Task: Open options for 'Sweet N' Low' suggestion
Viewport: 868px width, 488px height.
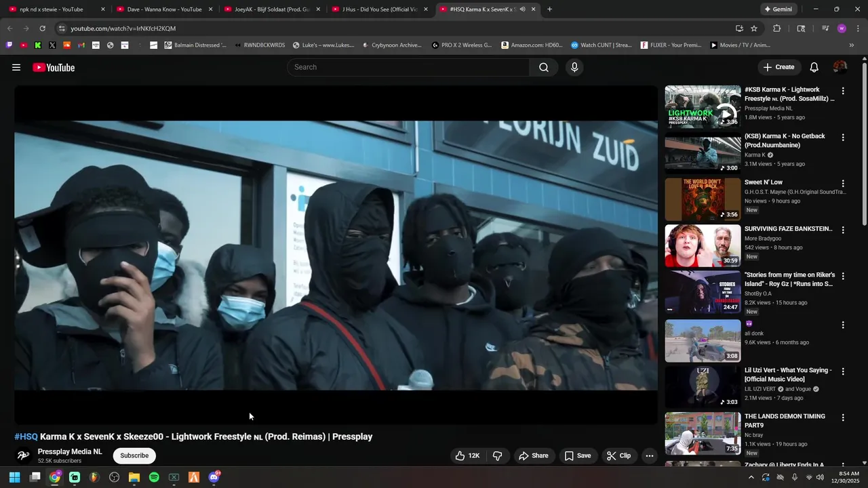Action: coord(843,184)
